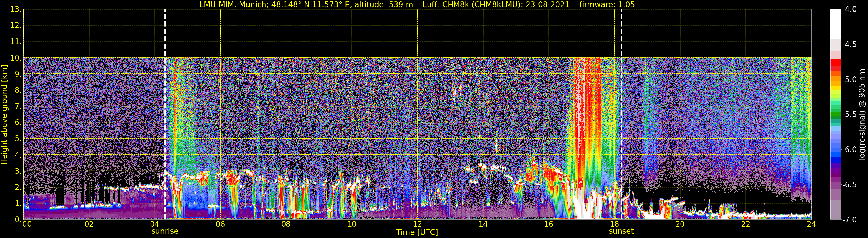Click the '24' tick on the time axis

811,224
